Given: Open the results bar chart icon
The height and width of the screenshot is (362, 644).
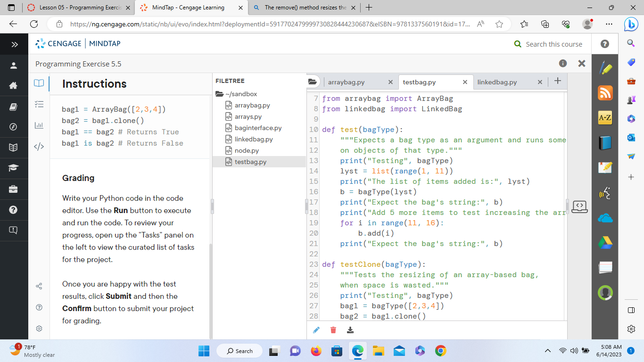Looking at the screenshot, I should (39, 125).
